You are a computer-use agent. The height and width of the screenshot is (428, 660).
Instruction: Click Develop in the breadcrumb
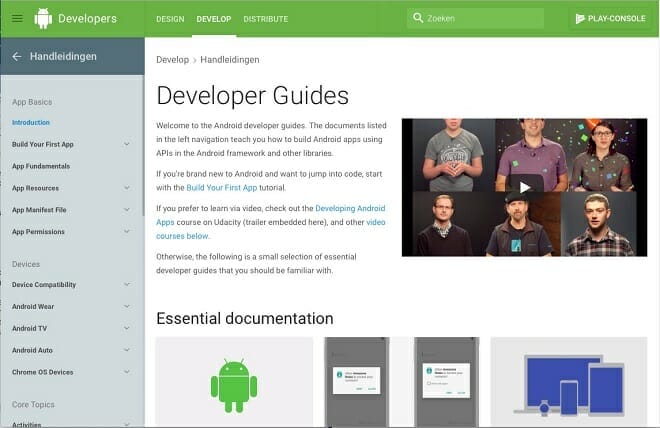click(x=173, y=60)
